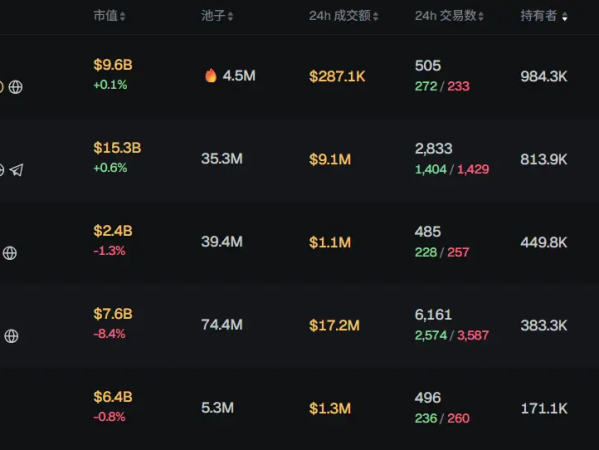Click transaction count 485
This screenshot has height=450, width=599.
click(428, 231)
